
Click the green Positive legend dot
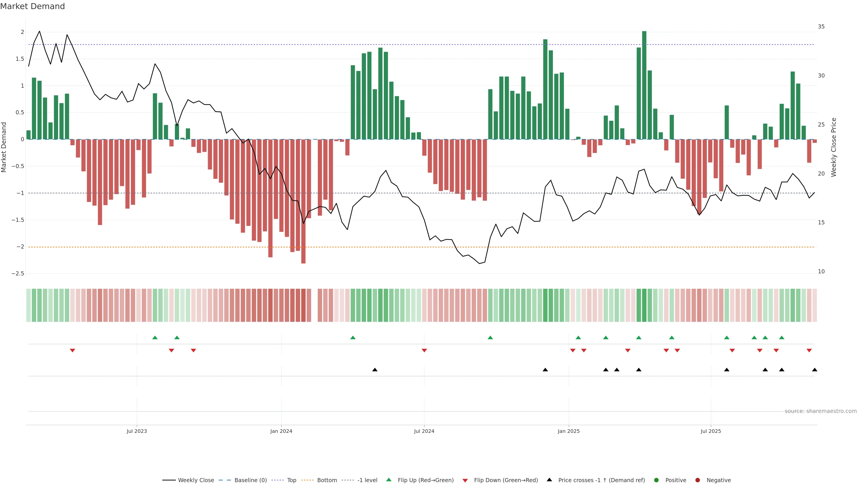click(x=656, y=480)
